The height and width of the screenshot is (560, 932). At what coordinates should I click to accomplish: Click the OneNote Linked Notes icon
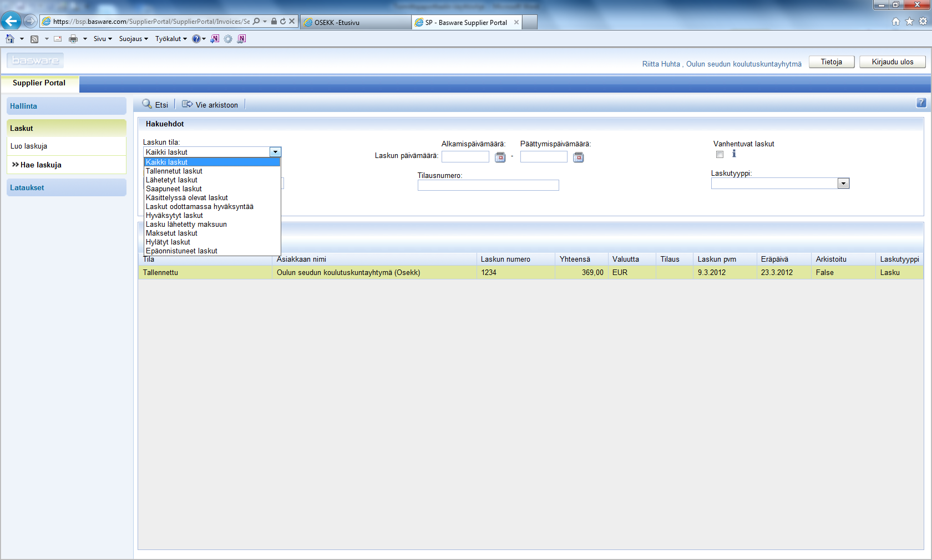click(x=241, y=39)
